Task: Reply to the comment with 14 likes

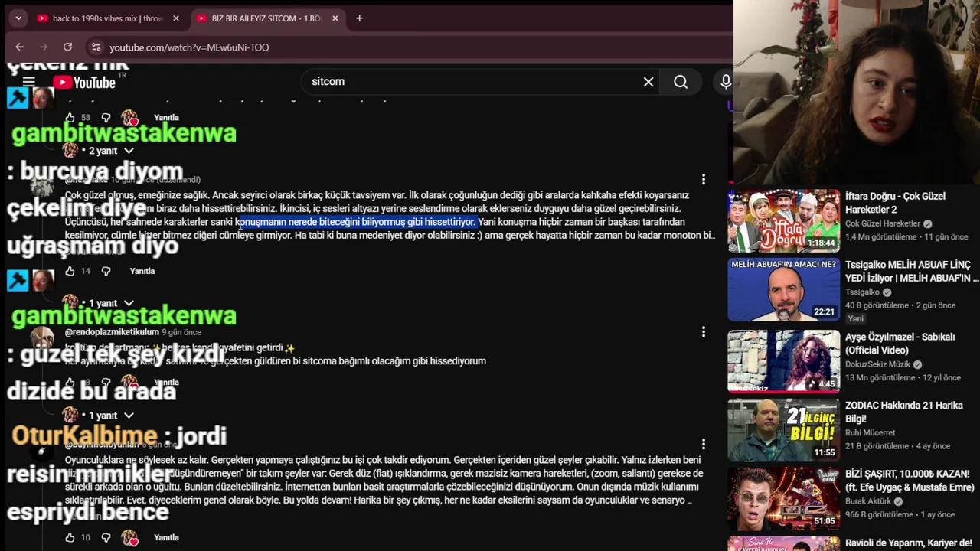Action: 142,271
